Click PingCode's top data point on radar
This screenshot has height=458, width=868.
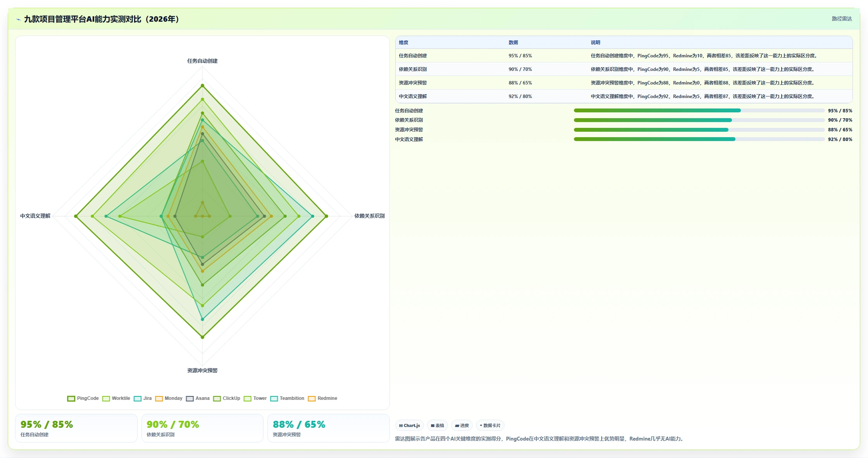click(202, 85)
